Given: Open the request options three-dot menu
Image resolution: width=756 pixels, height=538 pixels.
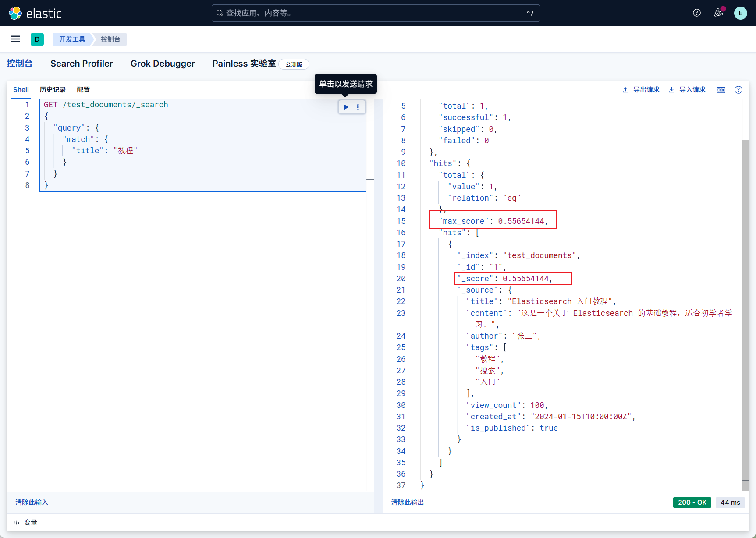Looking at the screenshot, I should [358, 107].
